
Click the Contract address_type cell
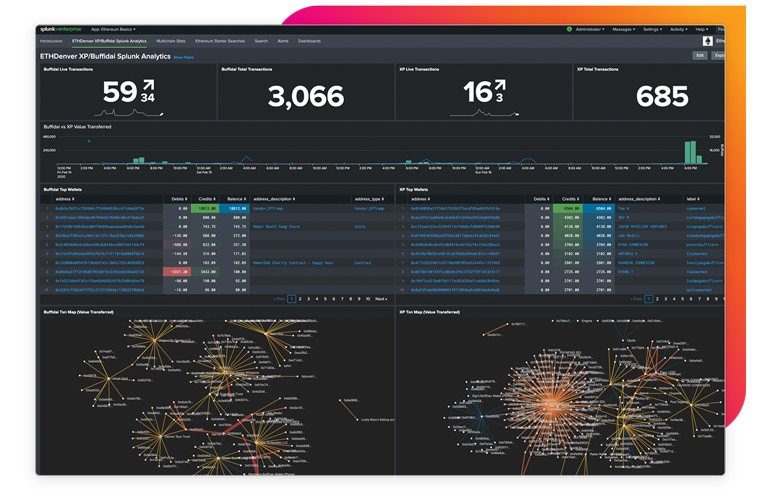coord(363,263)
